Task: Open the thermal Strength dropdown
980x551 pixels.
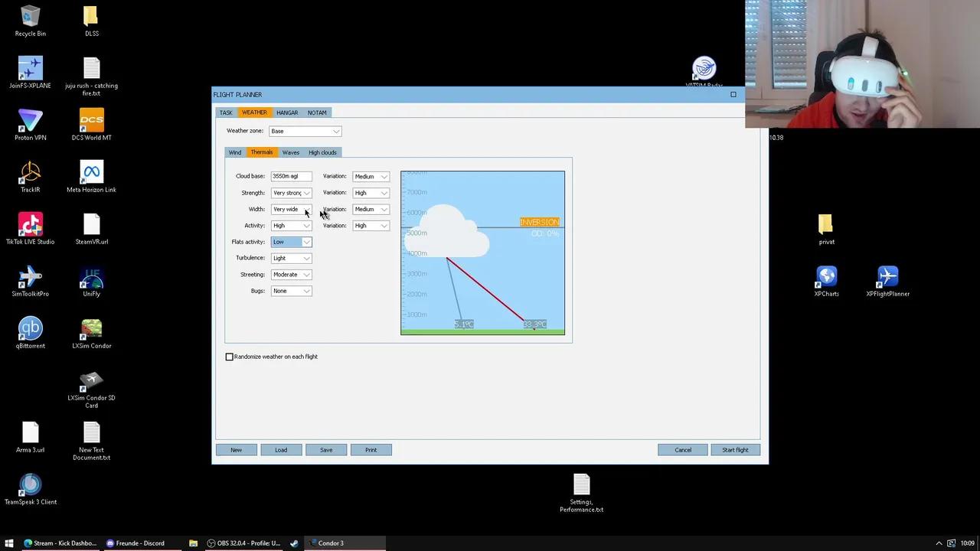Action: (x=291, y=193)
